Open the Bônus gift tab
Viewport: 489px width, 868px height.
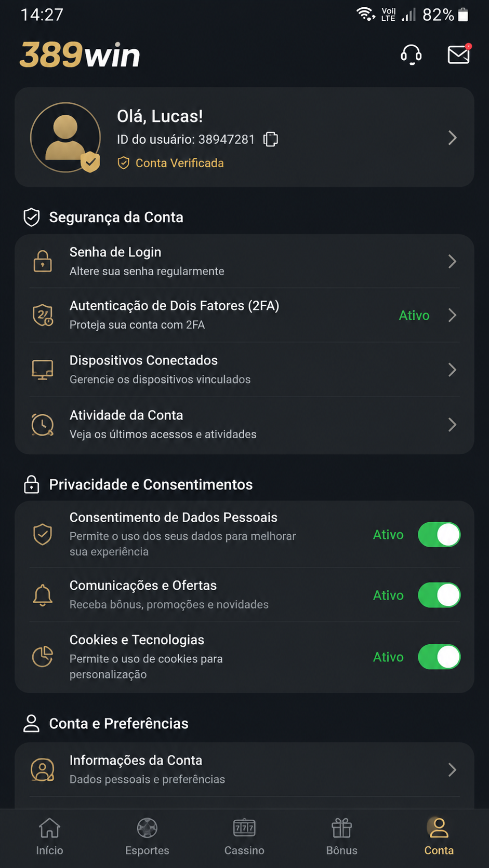click(342, 837)
